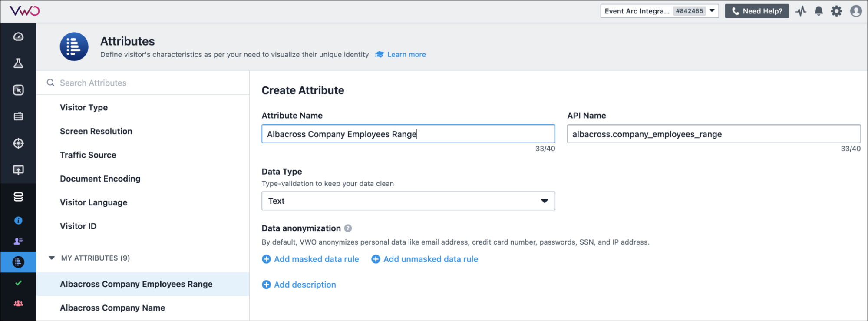This screenshot has height=321, width=868.
Task: Open the activity pulse icon in header
Action: pyautogui.click(x=801, y=11)
